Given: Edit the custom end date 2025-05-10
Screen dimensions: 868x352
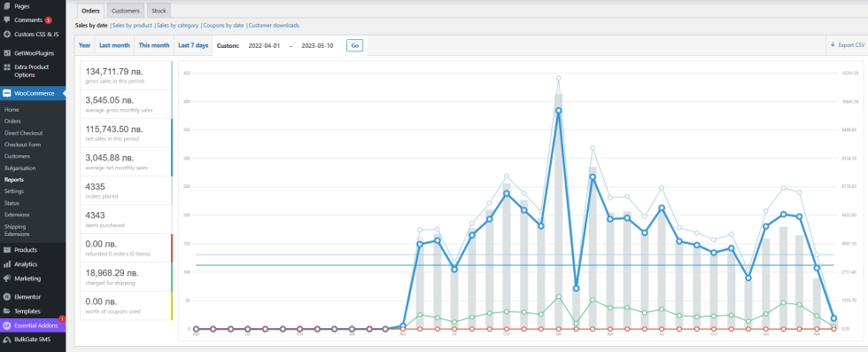Looking at the screenshot, I should [317, 45].
